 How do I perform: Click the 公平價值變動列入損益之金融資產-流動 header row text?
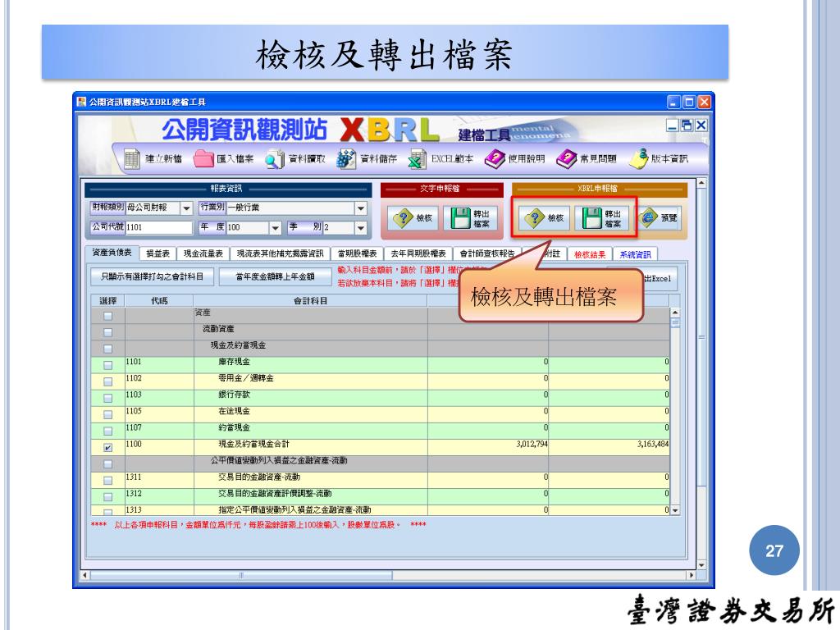(x=279, y=461)
